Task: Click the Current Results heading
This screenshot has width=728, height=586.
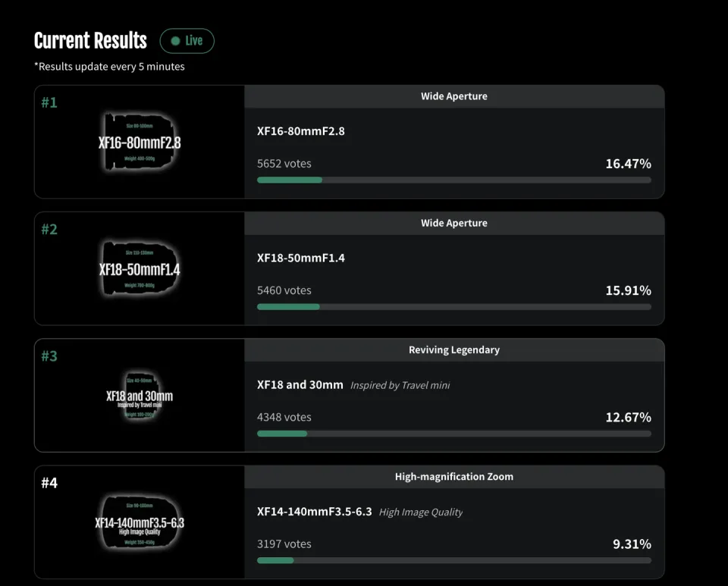Action: (x=90, y=41)
